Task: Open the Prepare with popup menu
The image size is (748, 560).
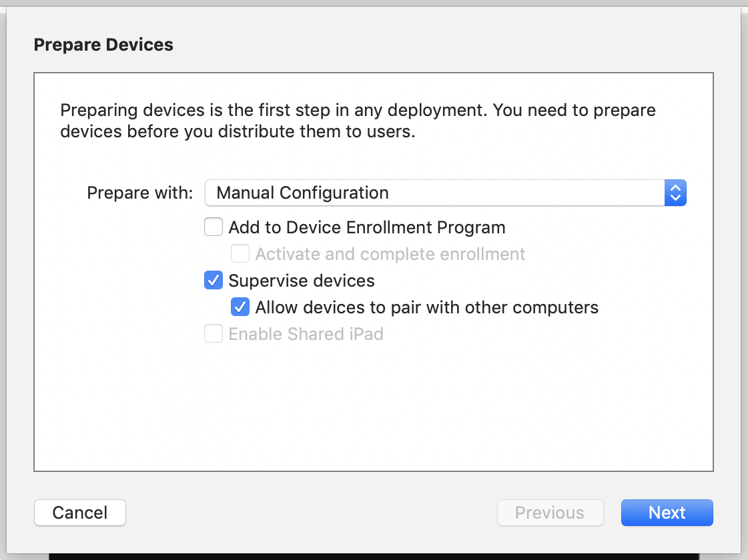Action: pyautogui.click(x=444, y=193)
